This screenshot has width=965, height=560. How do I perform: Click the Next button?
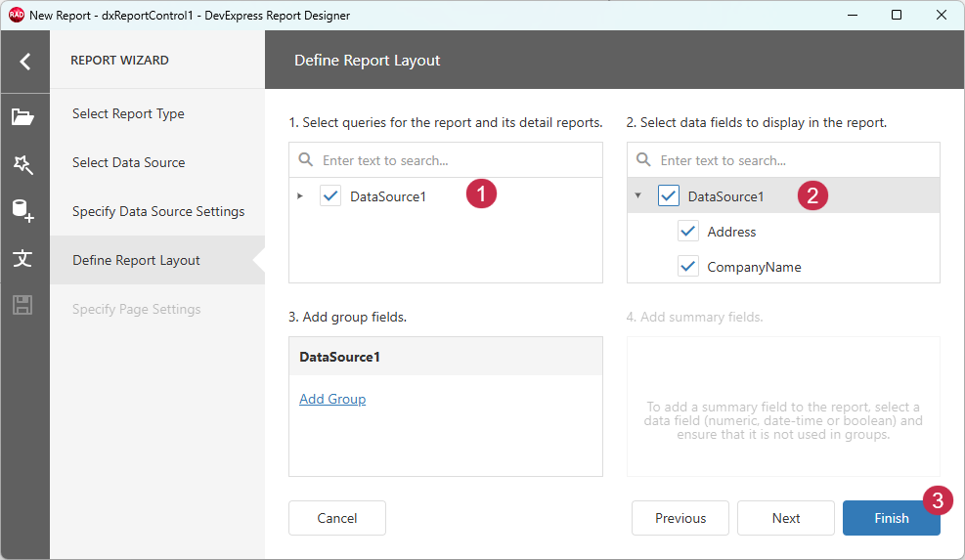(x=786, y=518)
